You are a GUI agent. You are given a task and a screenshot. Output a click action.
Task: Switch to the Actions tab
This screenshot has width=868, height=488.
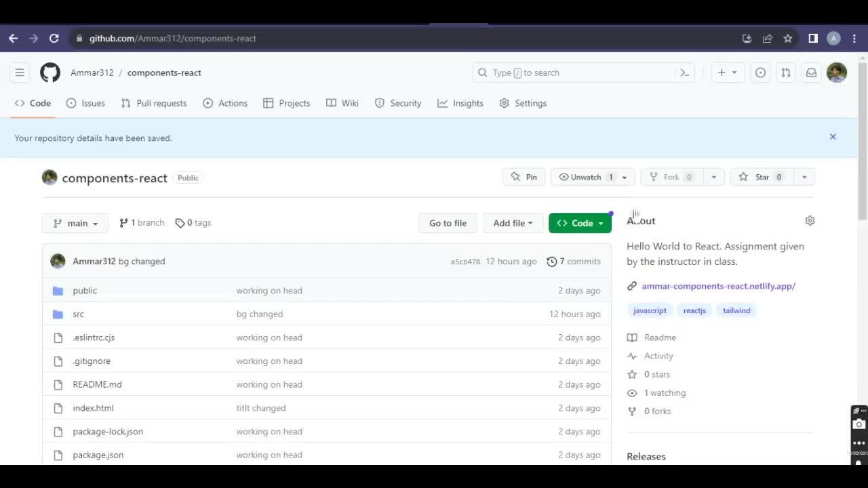225,103
